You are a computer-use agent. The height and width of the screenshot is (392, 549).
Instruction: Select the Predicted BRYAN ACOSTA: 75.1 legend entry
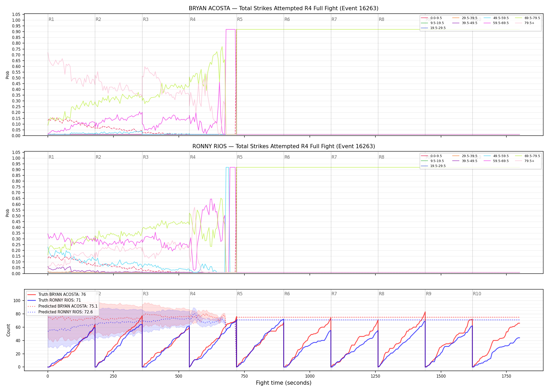click(62, 306)
